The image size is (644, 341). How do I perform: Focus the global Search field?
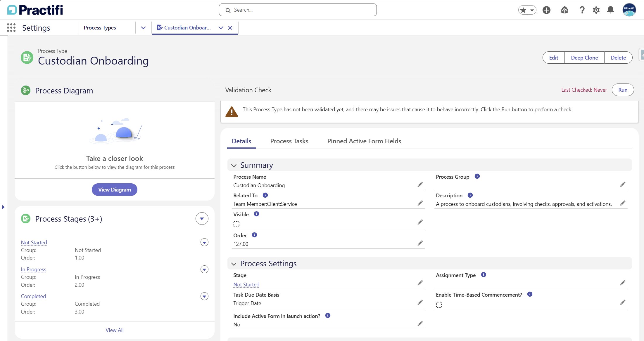298,10
